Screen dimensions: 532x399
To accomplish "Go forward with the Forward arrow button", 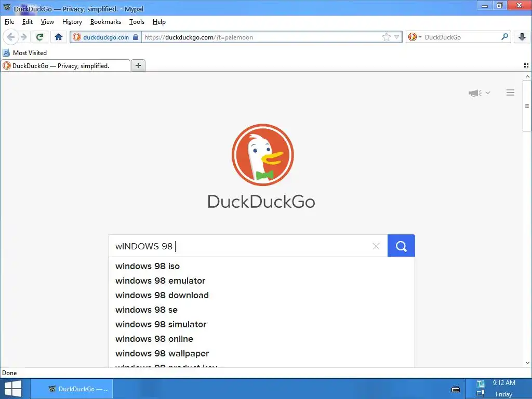I will [x=24, y=37].
